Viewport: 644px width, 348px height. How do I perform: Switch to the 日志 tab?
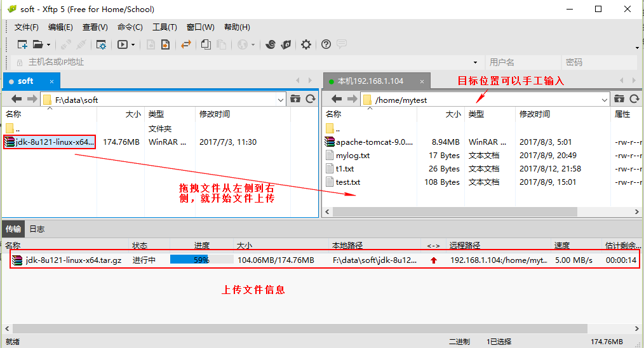[x=37, y=229]
